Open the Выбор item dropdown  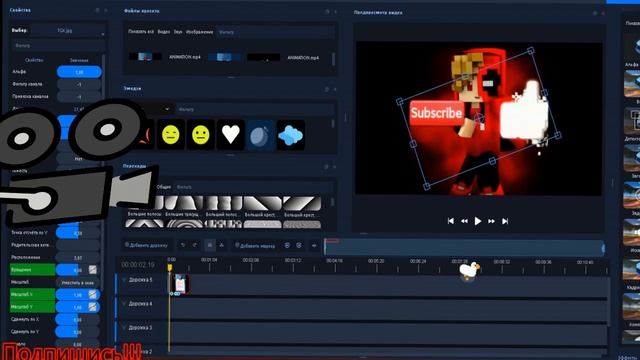point(68,31)
